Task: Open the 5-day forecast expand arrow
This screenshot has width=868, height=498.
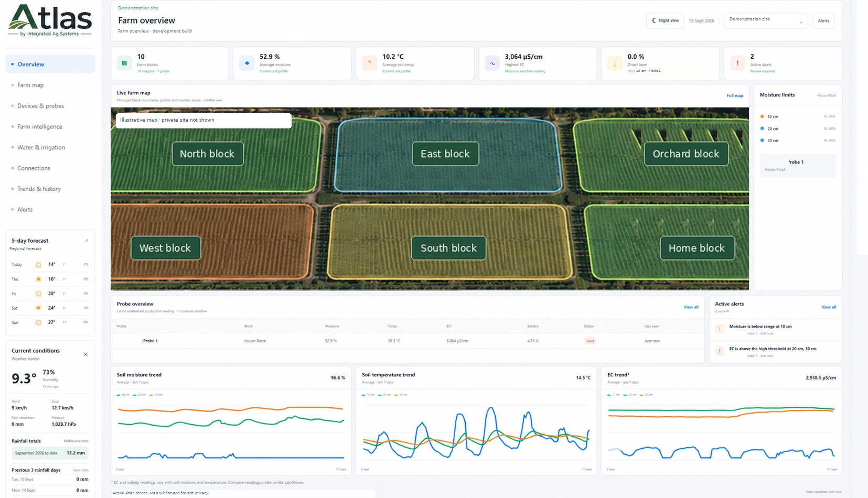Action: 87,241
